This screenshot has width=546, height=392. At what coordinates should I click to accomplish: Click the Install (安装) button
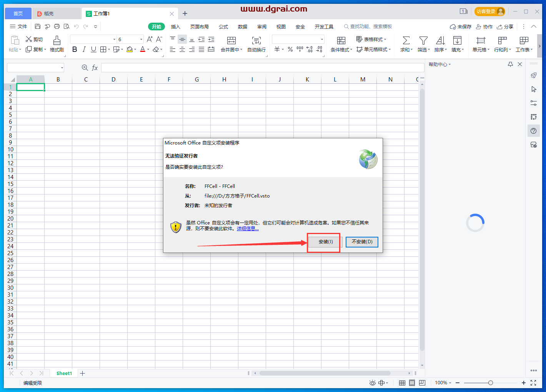(x=325, y=242)
